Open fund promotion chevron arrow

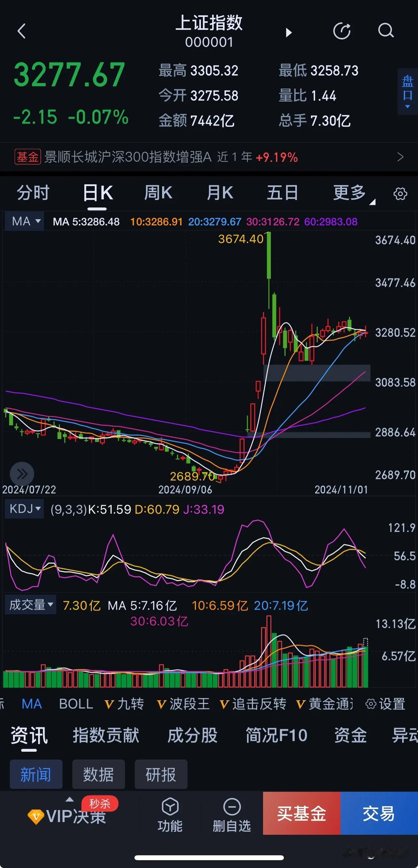400,157
